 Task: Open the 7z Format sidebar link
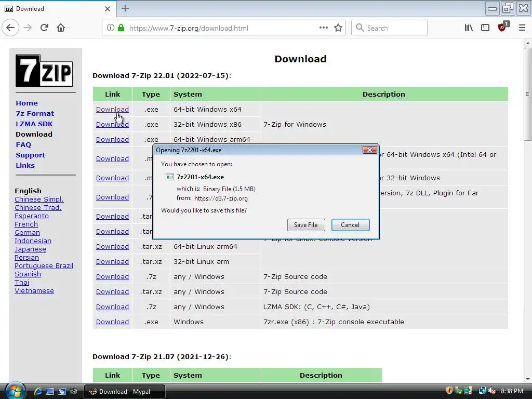pos(35,114)
